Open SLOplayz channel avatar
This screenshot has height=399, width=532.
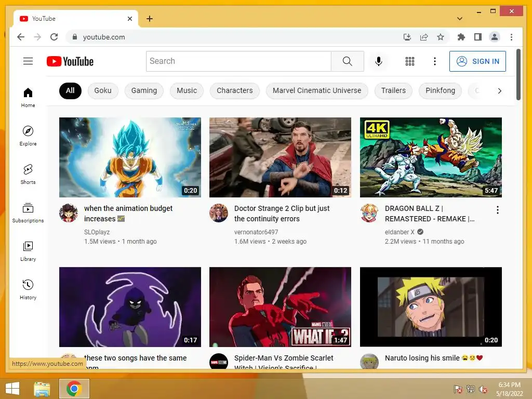[68, 213]
